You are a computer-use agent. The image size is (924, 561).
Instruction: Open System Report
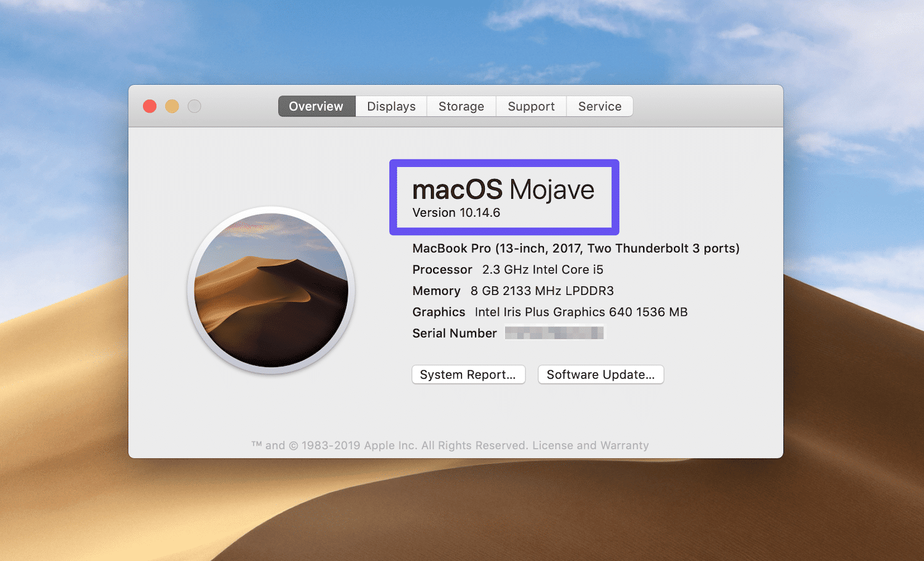pyautogui.click(x=468, y=374)
